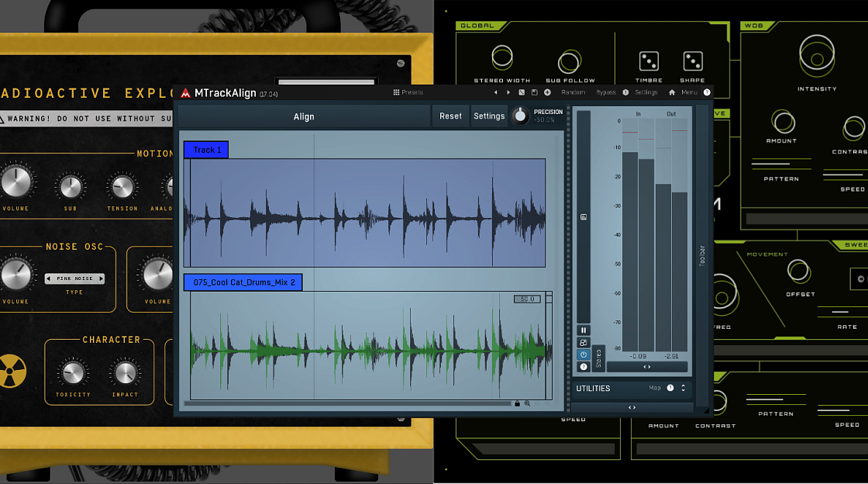The height and width of the screenshot is (484, 868).
Task: Toggle the plugin Bypass
Action: click(x=606, y=92)
